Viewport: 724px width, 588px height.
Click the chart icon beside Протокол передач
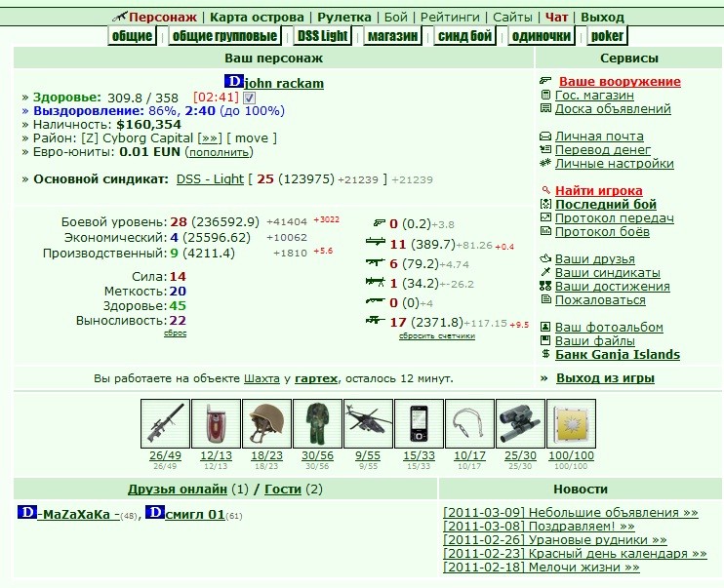coord(545,217)
